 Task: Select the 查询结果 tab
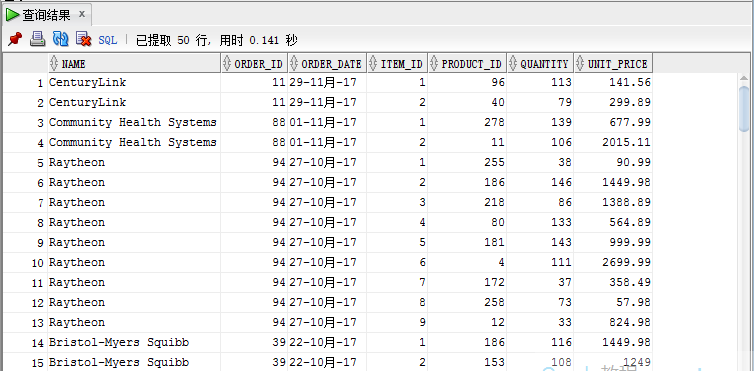46,15
